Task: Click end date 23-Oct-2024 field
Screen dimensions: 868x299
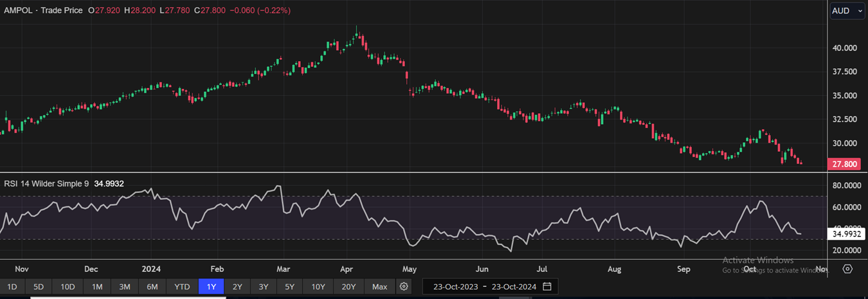Action: pyautogui.click(x=514, y=286)
